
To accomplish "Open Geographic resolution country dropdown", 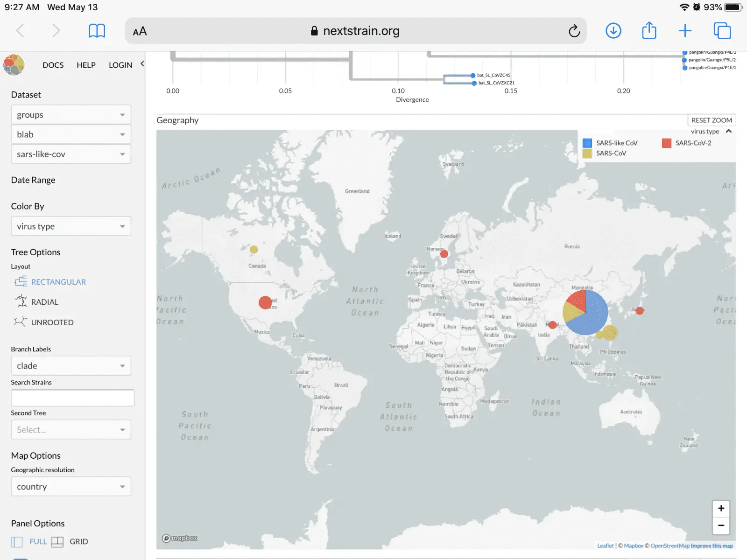I will (x=70, y=487).
